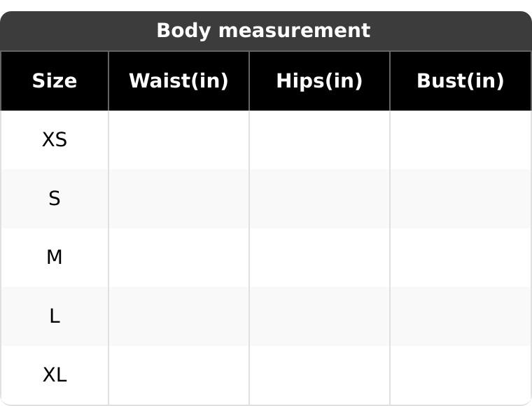The image size is (532, 406).
Task: Select the XL size row label
Action: [x=55, y=375]
